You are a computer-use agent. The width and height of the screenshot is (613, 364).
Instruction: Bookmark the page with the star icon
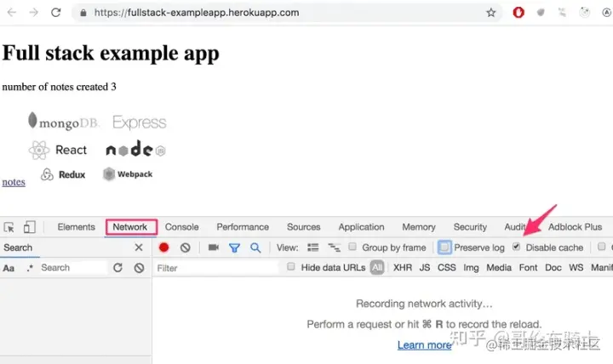point(491,13)
